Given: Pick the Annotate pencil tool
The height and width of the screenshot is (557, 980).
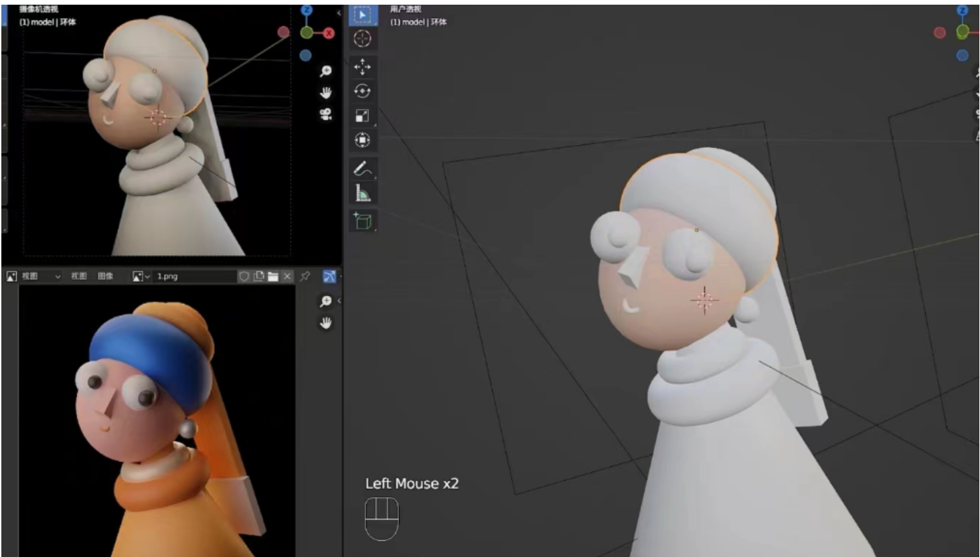Looking at the screenshot, I should tap(362, 169).
